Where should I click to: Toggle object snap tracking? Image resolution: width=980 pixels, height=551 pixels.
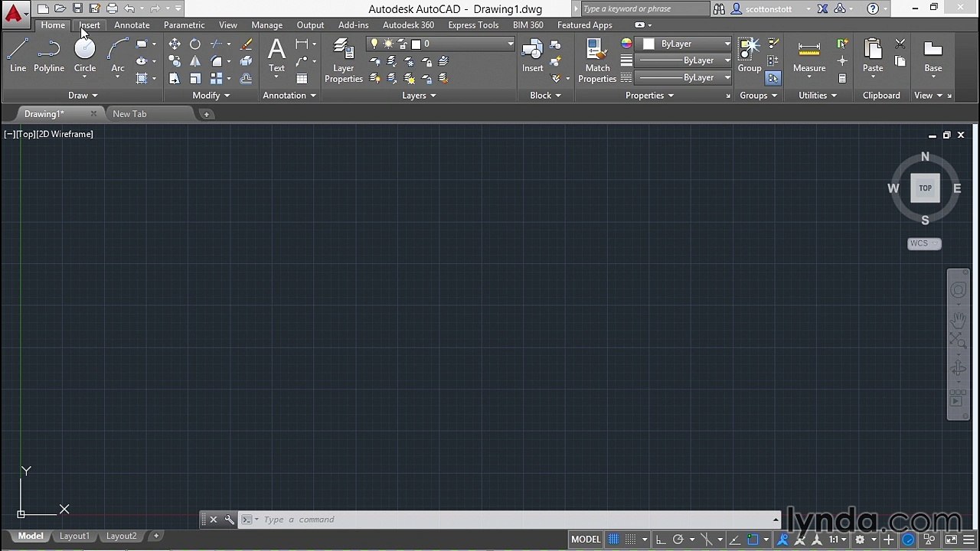[x=734, y=540]
